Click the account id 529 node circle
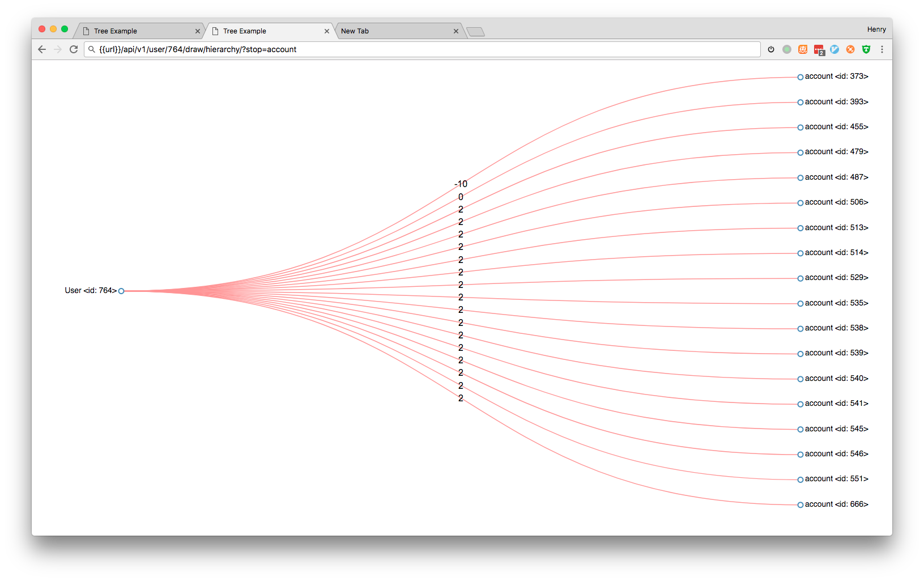The image size is (924, 581). click(800, 278)
